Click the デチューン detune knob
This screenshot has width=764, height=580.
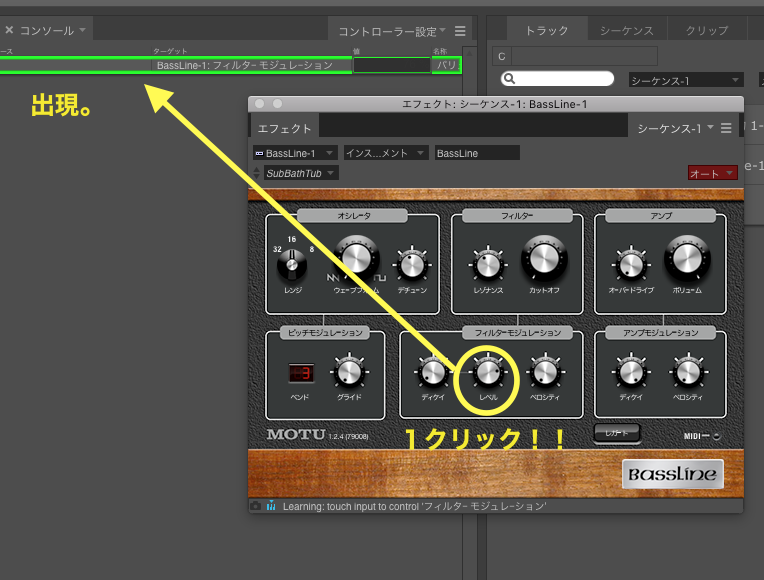pos(412,265)
